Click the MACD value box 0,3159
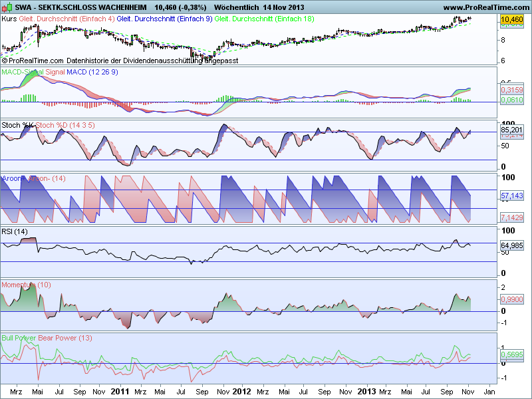This screenshot has width=532, height=399. pos(511,90)
